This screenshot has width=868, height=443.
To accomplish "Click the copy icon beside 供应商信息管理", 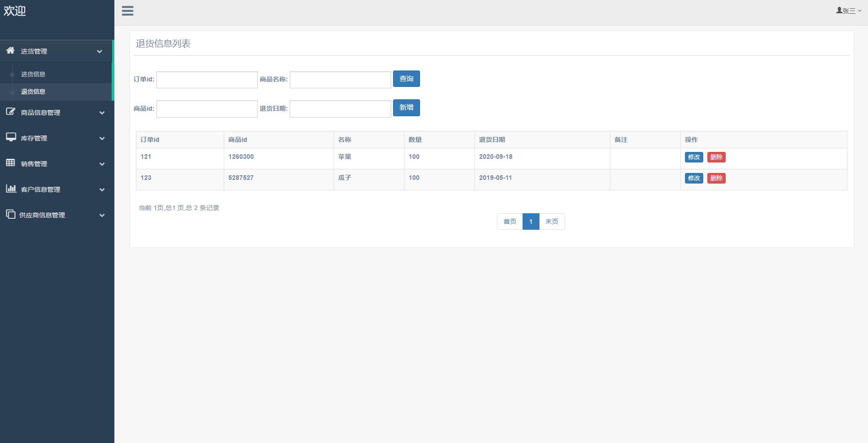I will [x=11, y=214].
